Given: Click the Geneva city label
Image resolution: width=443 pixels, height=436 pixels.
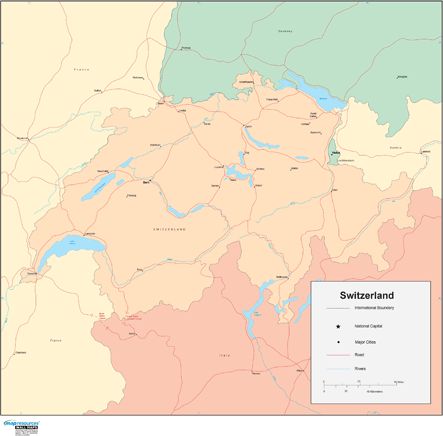Looking at the screenshot, I should point(32,273).
